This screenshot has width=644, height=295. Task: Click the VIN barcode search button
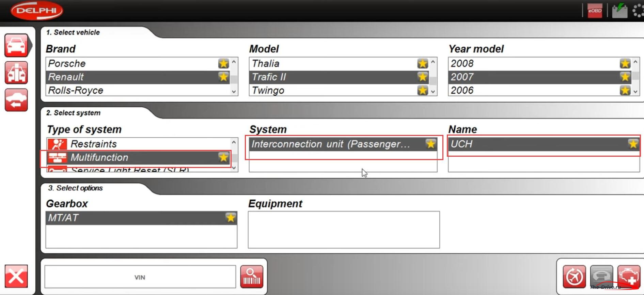[x=252, y=277]
